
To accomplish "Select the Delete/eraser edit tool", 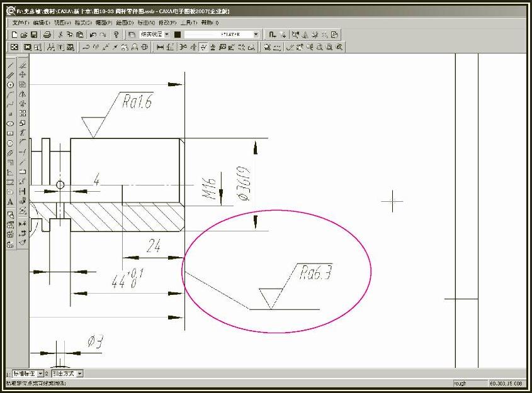I will point(23,65).
